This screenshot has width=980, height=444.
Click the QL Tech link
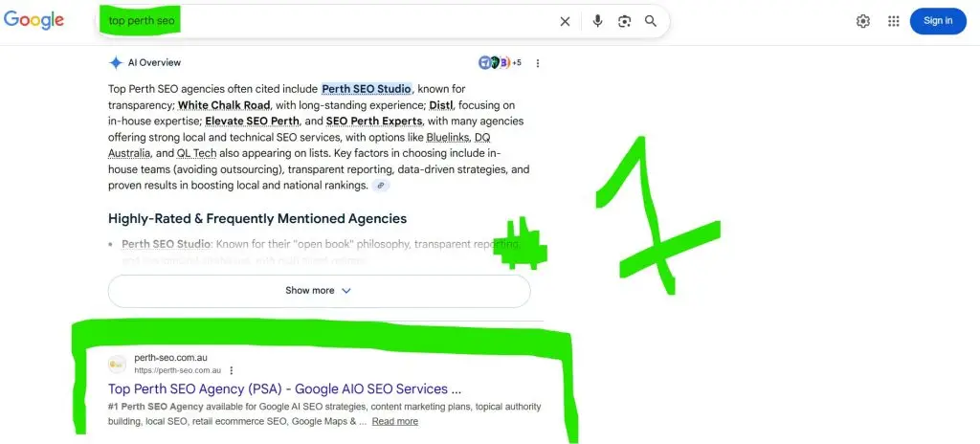(196, 153)
